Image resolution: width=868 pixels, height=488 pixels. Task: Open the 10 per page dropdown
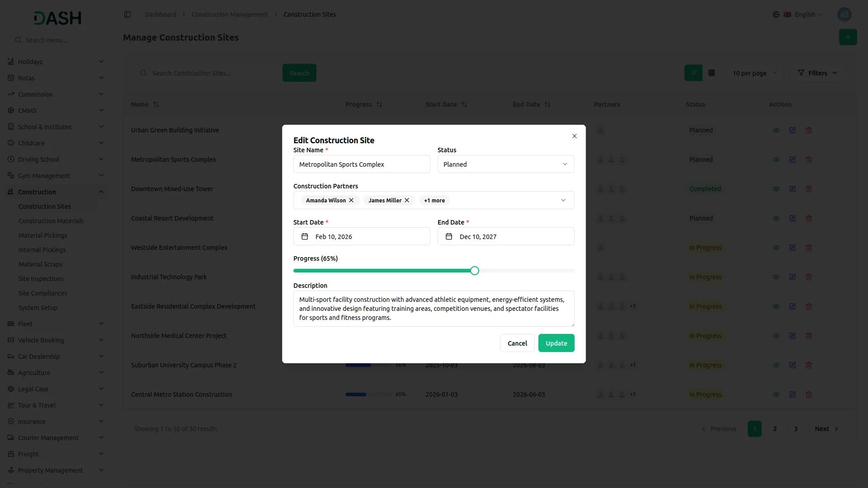pos(755,73)
